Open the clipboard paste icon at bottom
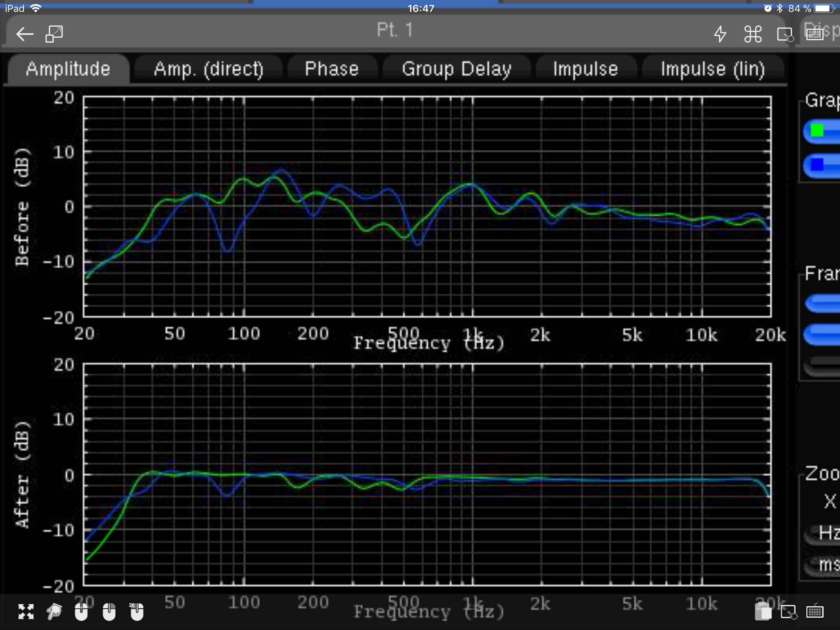 (763, 612)
